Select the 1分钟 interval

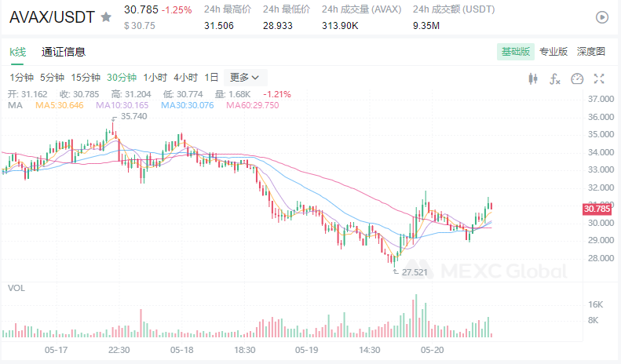click(22, 78)
